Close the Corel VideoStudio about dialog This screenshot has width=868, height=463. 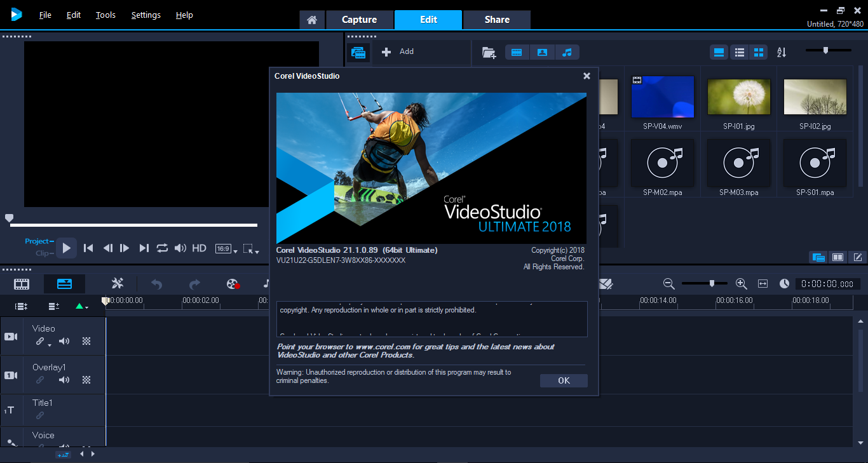coord(587,76)
